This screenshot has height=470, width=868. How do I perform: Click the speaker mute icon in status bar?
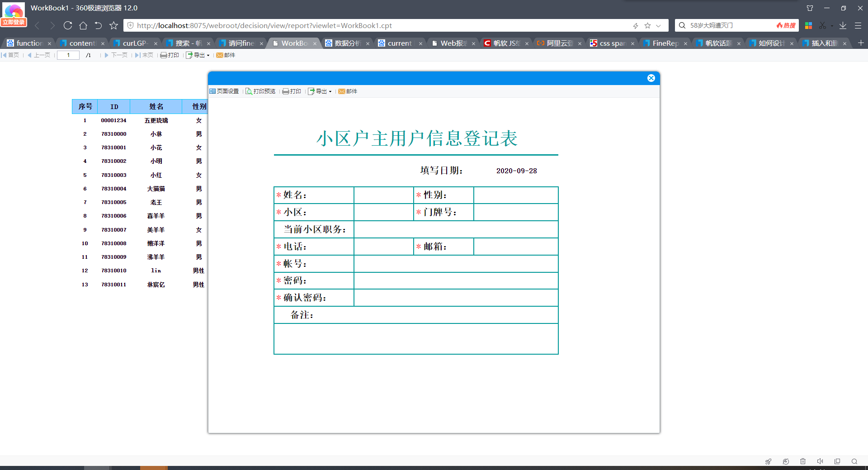pos(820,461)
